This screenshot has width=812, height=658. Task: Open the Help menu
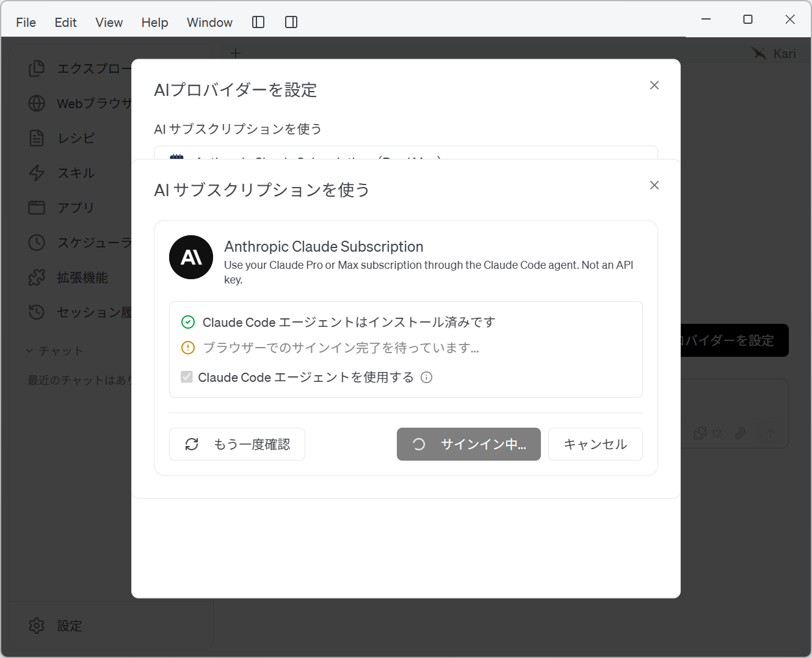click(x=154, y=23)
